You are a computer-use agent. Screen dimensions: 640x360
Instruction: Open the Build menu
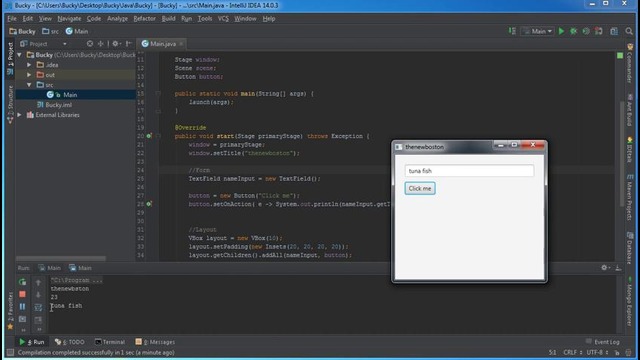click(168, 19)
